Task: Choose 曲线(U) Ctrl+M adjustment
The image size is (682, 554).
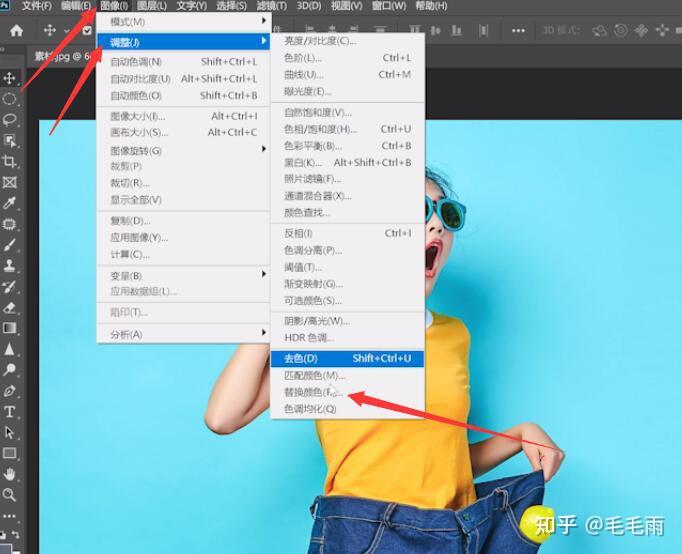Action: tap(348, 74)
